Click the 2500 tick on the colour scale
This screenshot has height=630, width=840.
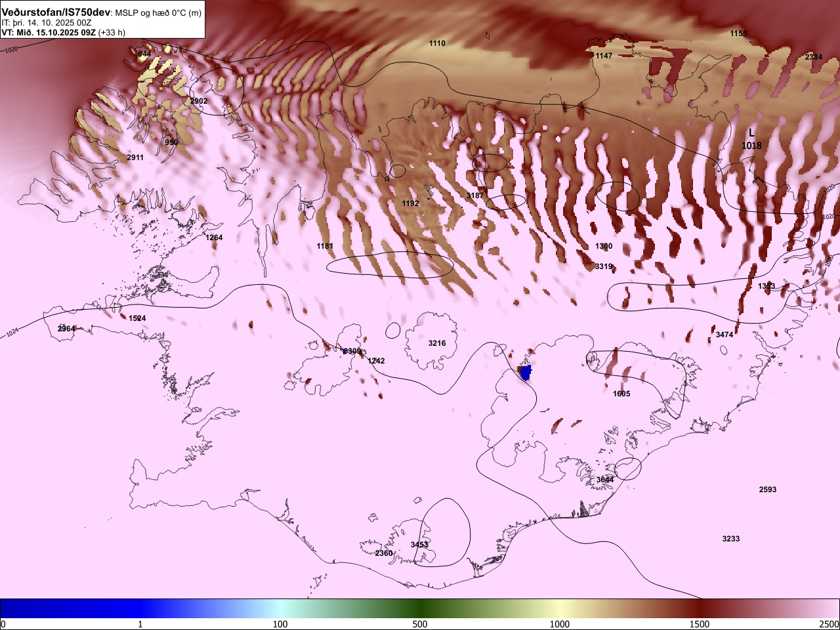pyautogui.click(x=829, y=623)
